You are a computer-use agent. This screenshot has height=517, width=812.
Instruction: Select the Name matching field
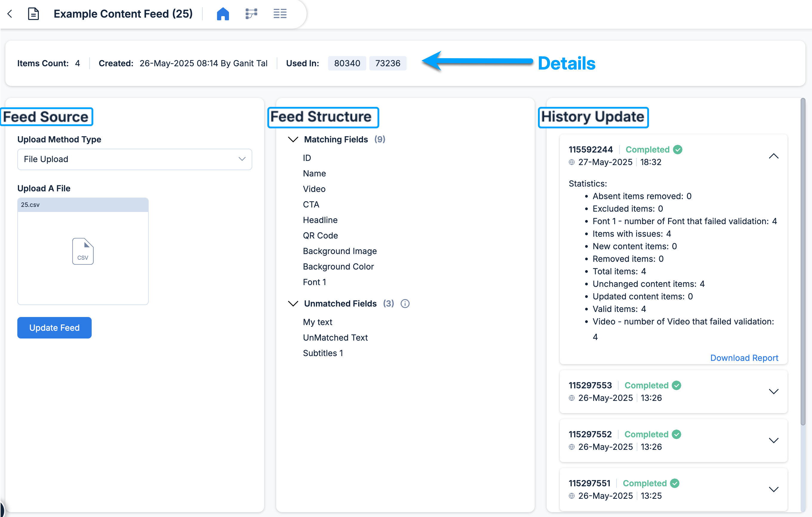[314, 173]
